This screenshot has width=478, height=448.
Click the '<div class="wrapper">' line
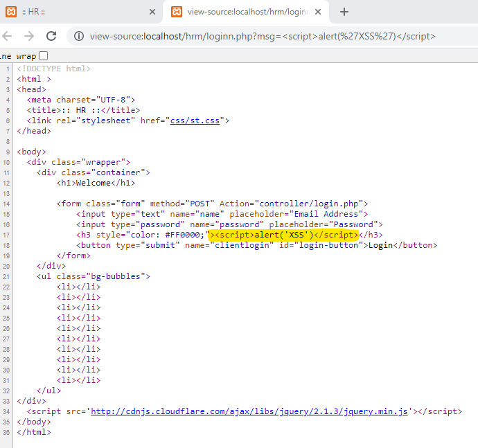click(x=78, y=162)
